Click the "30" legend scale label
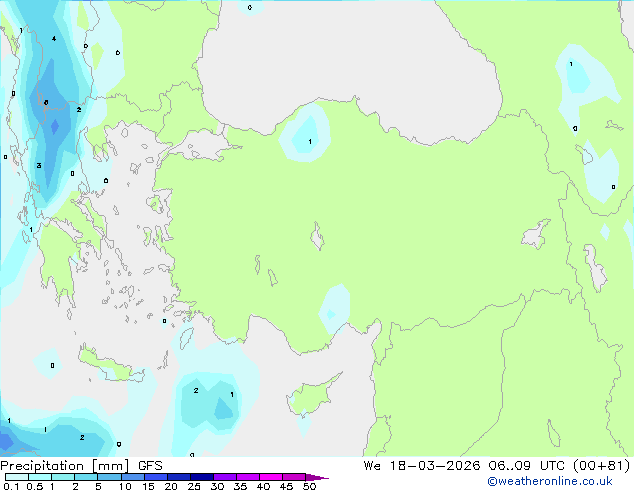The height and width of the screenshot is (490, 634). 217,486
